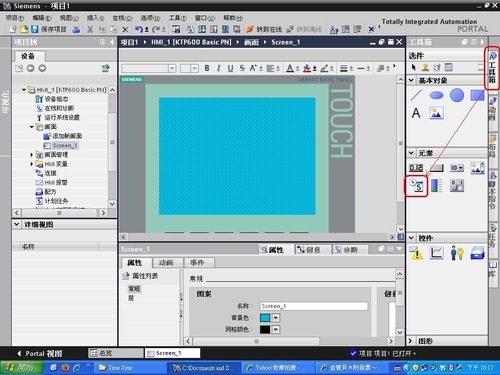Click the 网格颜色 black color swatch

pos(265,329)
